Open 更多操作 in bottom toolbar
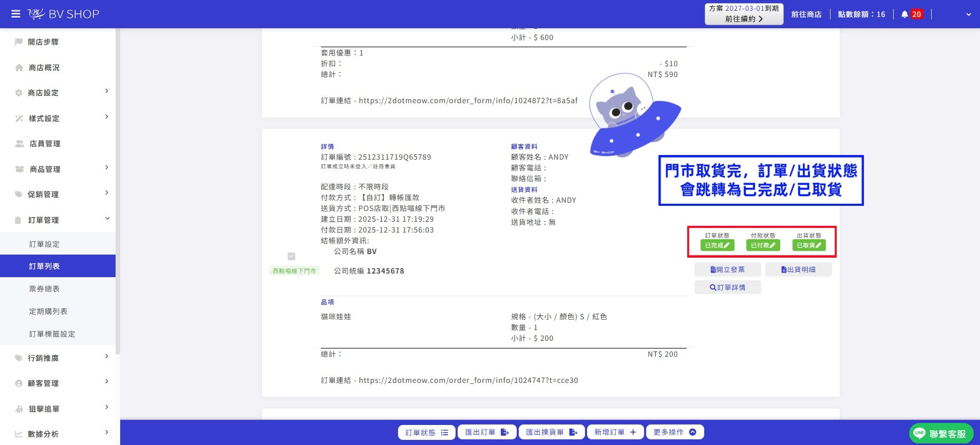The height and width of the screenshot is (445, 980). coord(674,432)
